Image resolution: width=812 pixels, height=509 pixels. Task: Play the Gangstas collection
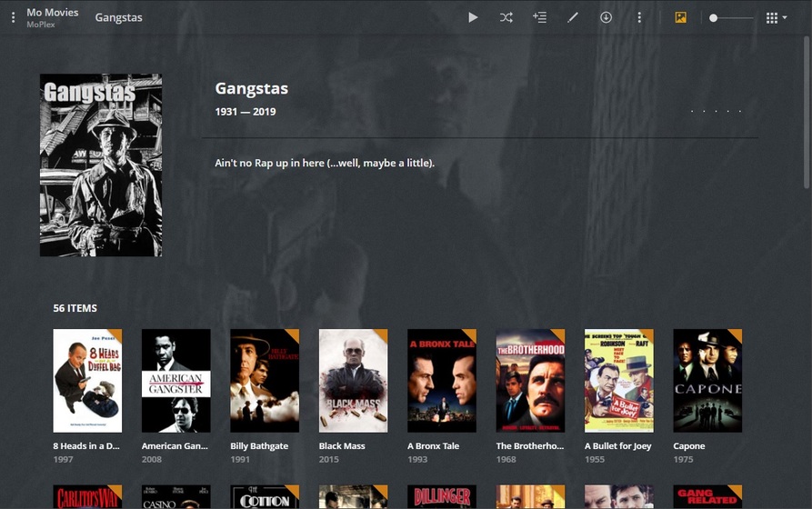click(473, 17)
